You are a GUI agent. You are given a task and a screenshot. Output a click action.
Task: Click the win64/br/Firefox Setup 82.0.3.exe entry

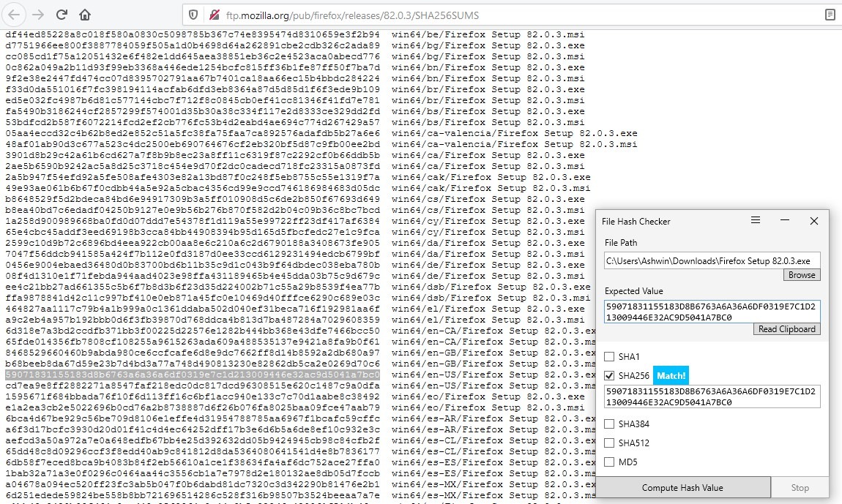click(x=488, y=90)
